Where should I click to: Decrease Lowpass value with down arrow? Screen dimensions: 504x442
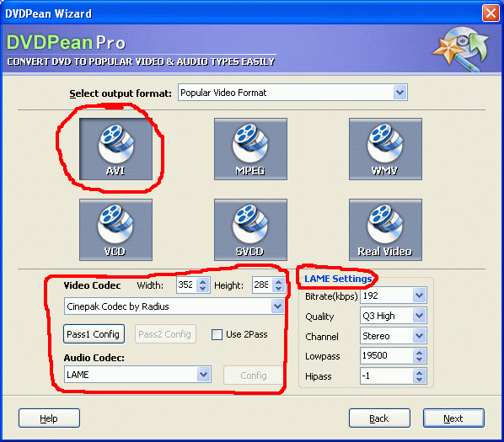click(x=419, y=359)
